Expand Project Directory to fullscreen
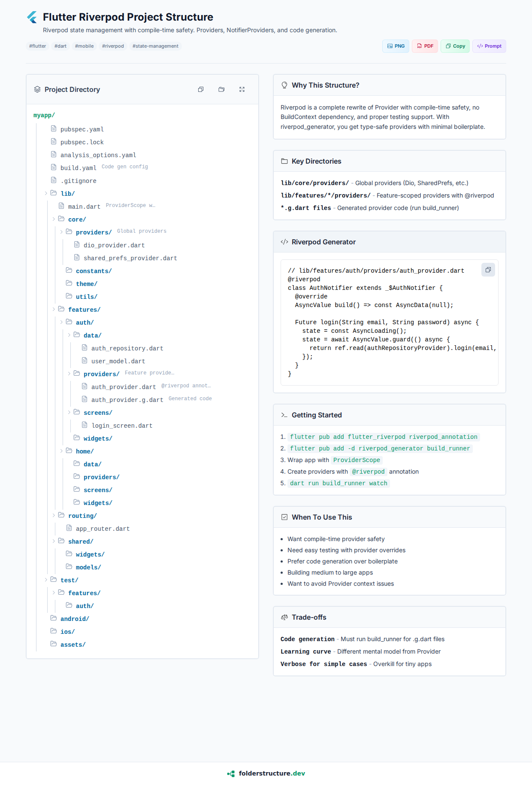Screen dimensions: 532x785 click(242, 89)
